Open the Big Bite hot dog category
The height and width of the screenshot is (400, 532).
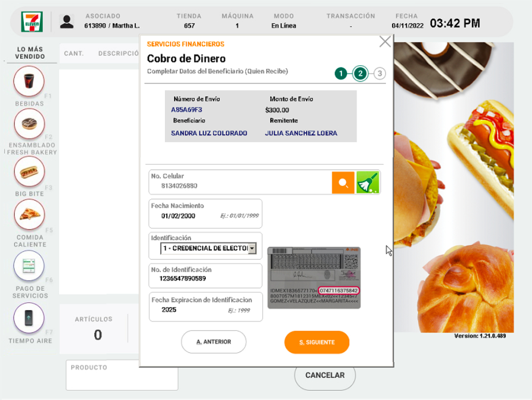[x=29, y=172]
